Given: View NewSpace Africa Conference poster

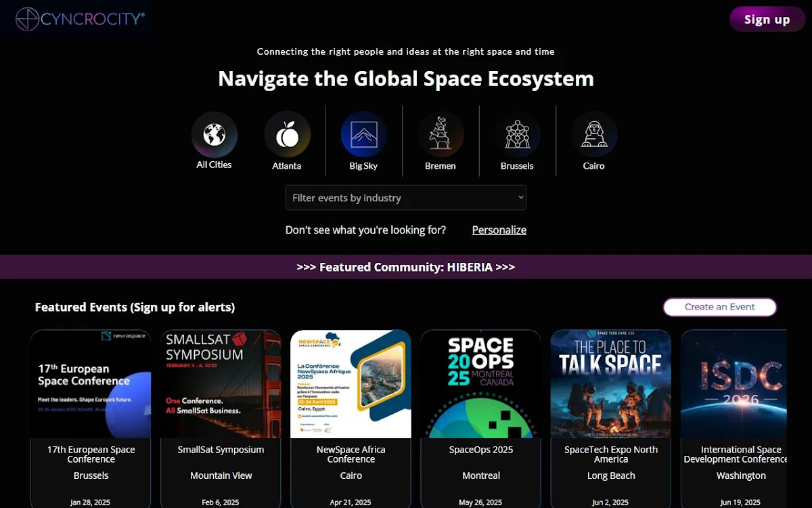Looking at the screenshot, I should (351, 384).
